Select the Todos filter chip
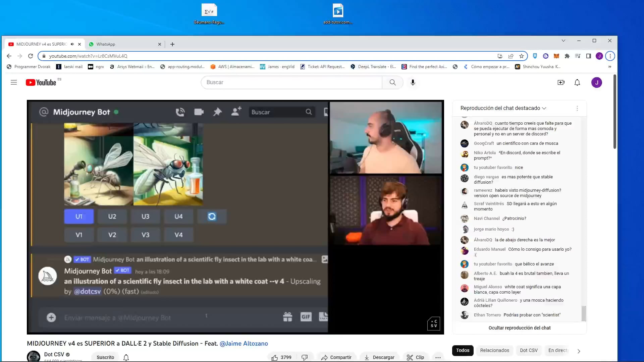 (x=463, y=350)
